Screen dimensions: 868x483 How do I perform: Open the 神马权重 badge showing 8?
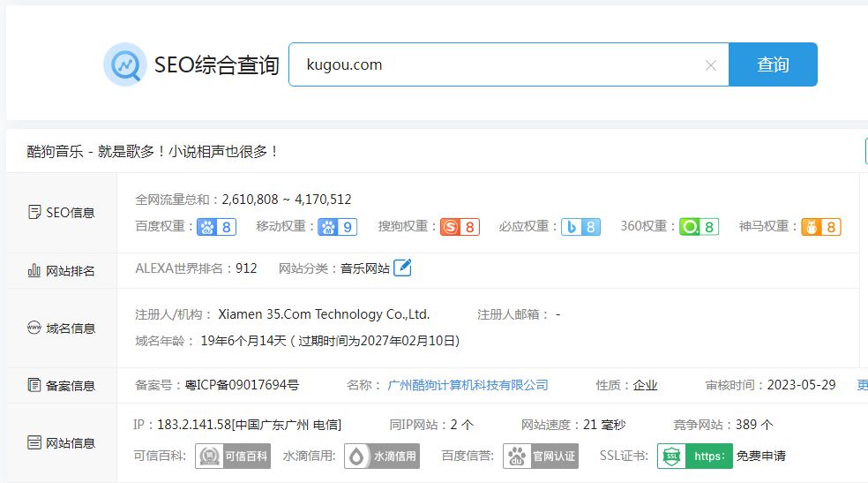click(821, 227)
